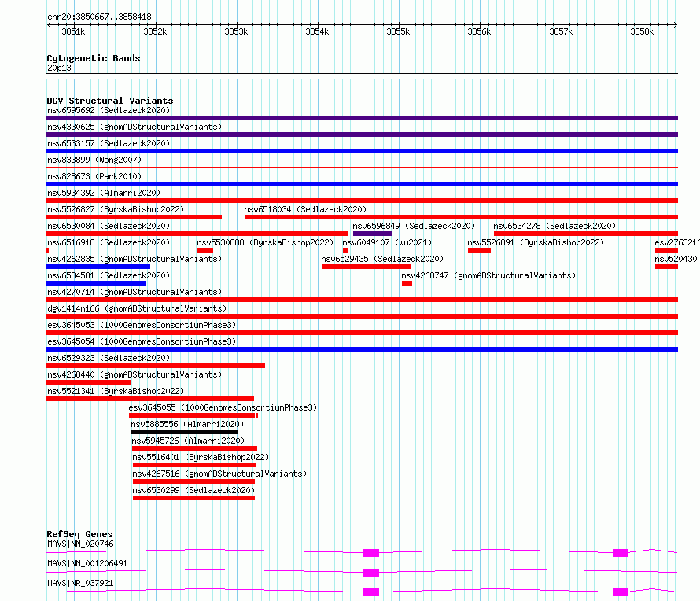Open the nsv4268747 (gnomADStructuralVariants) label
This screenshot has width=700, height=601.
(488, 275)
